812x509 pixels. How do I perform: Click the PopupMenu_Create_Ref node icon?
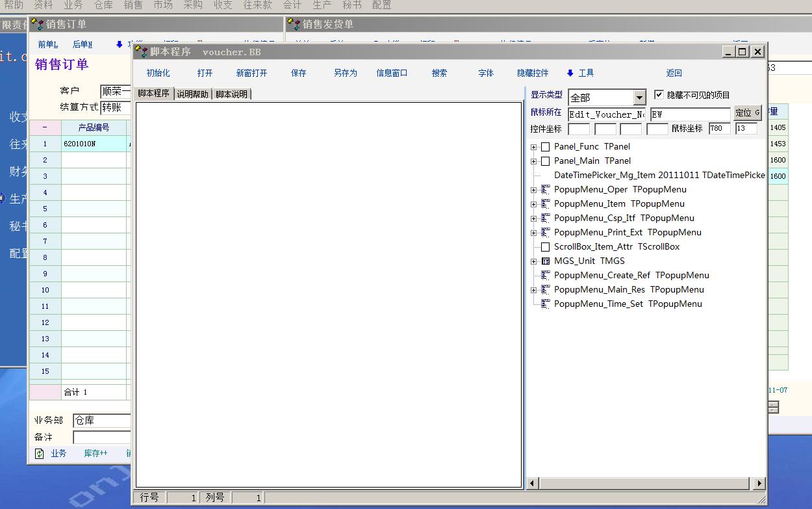pyautogui.click(x=546, y=276)
